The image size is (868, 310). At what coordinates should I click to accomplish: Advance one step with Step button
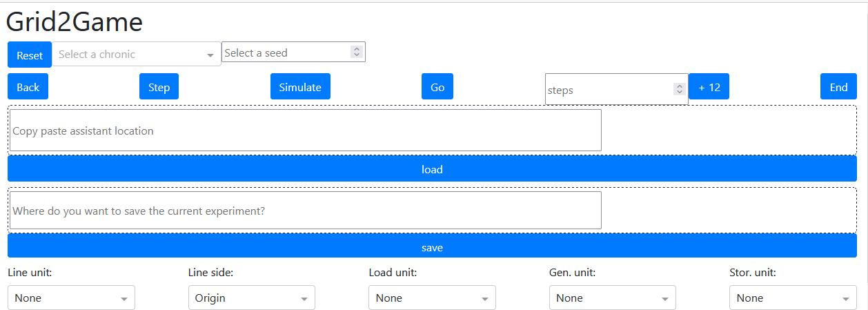click(159, 87)
